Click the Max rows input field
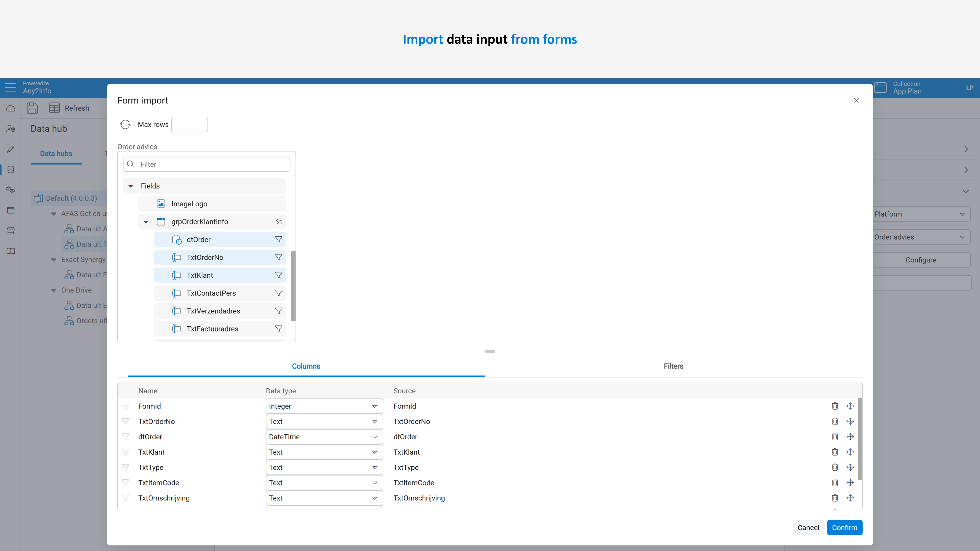Viewport: 980px width, 551px height. click(190, 124)
